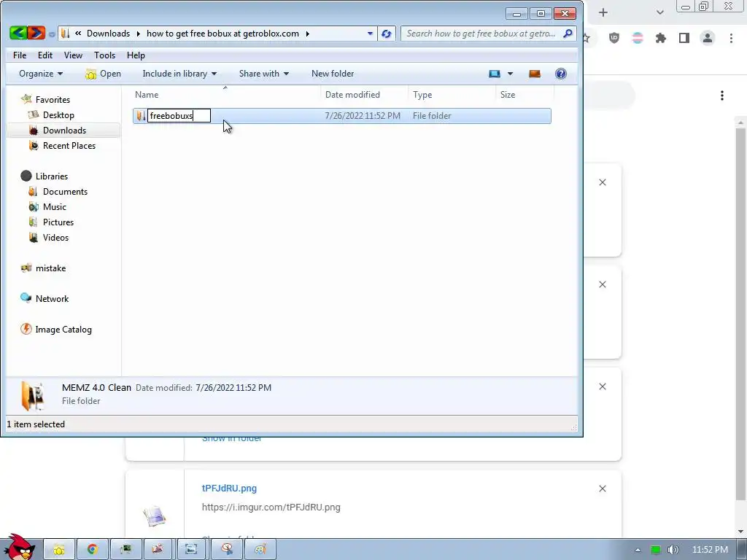Click the uBlock Origin shield icon in Chrome
The image size is (747, 560).
click(614, 38)
